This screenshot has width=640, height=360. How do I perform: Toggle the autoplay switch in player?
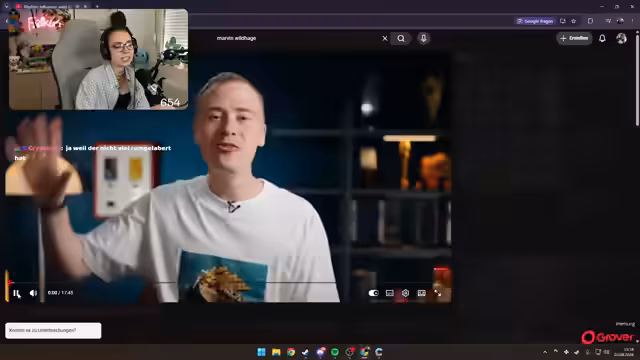coord(373,293)
